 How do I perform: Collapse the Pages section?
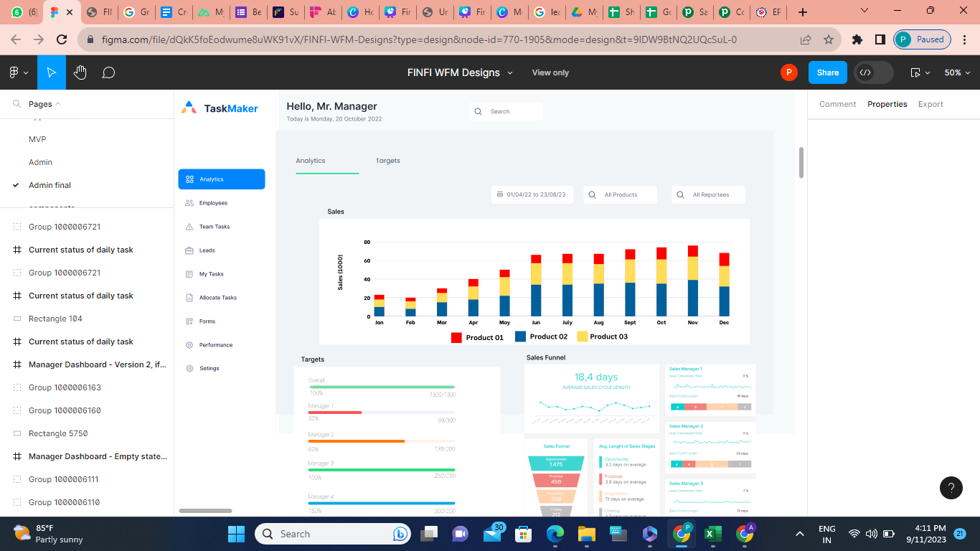coord(57,104)
